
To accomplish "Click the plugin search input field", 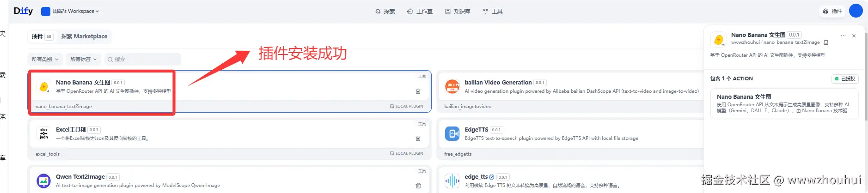I will (x=142, y=59).
